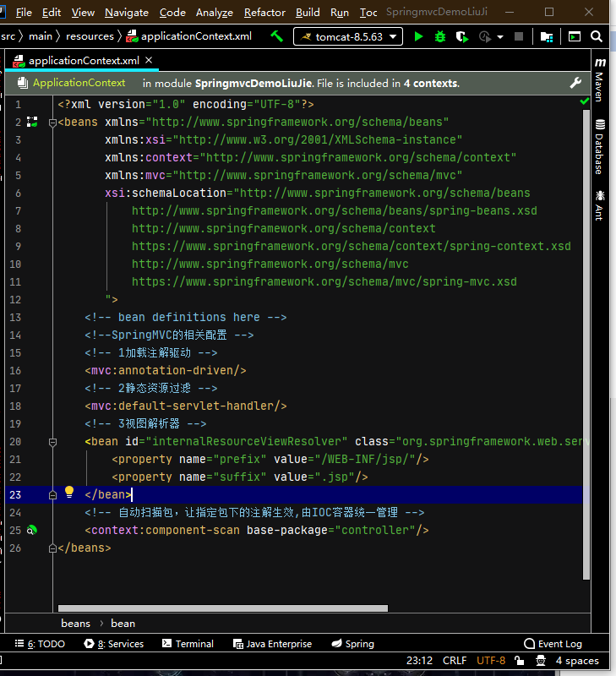Open the profiler run icon
616x676 pixels.
[485, 37]
